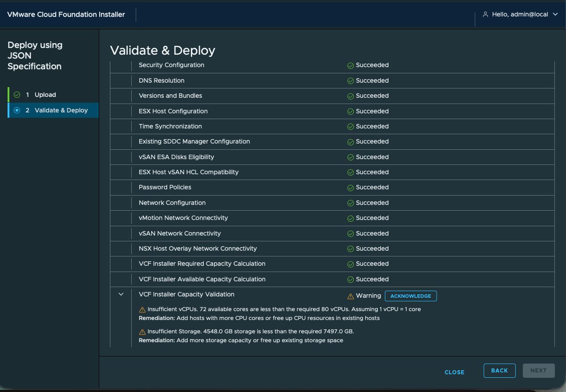The height and width of the screenshot is (392, 566).
Task: Click 'NSX Host Overlay Network Connectivity' row label
Action: click(x=198, y=248)
